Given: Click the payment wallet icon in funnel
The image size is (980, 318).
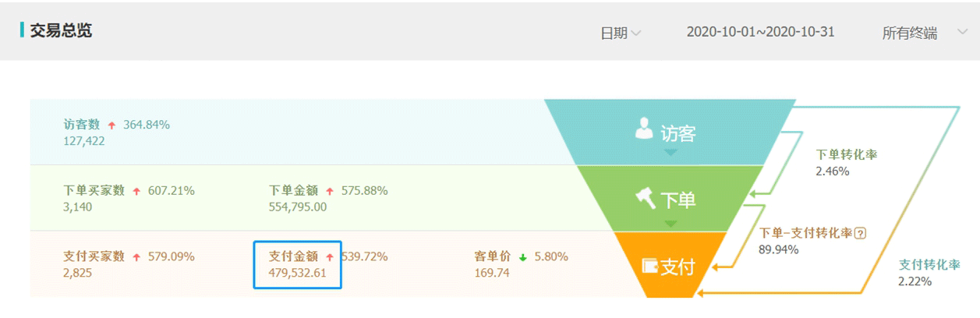Looking at the screenshot, I should (649, 266).
